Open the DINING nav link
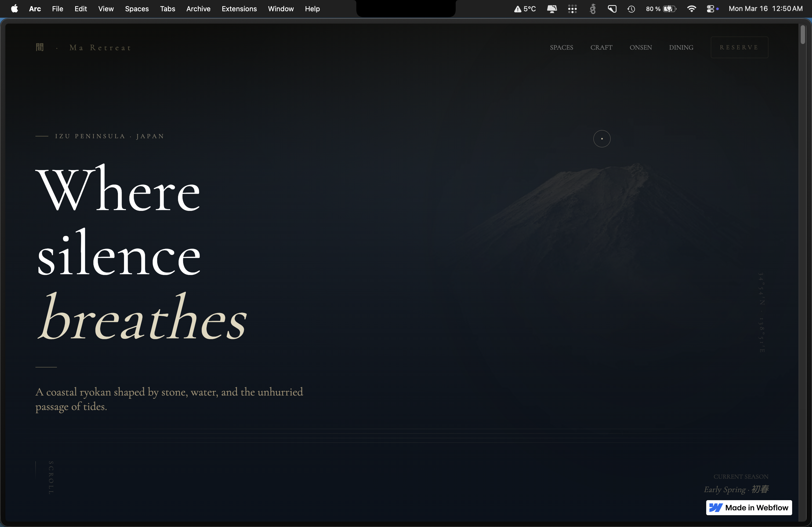 (681, 47)
